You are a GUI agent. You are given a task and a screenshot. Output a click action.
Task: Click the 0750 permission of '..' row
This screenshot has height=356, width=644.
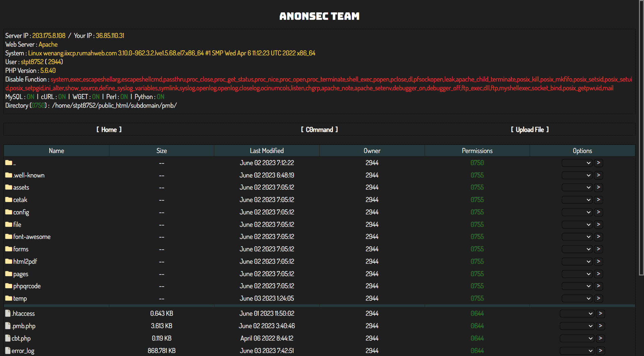(477, 163)
